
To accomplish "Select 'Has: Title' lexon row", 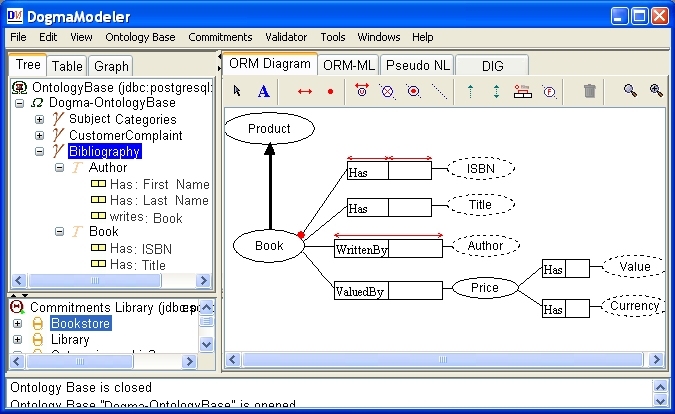I will [128, 264].
